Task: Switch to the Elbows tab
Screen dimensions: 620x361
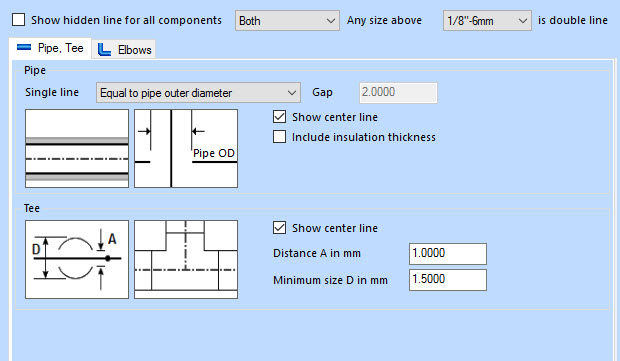Action: click(x=124, y=49)
